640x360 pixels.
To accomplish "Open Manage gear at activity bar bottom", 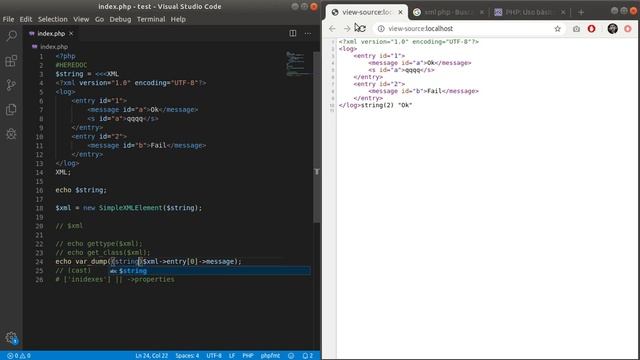I will click(x=11, y=338).
